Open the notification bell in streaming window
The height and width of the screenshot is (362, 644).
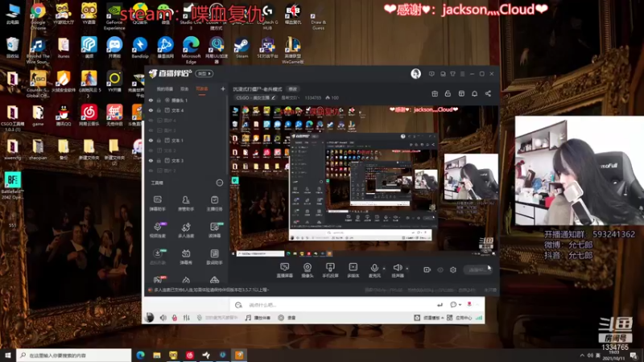(x=474, y=93)
